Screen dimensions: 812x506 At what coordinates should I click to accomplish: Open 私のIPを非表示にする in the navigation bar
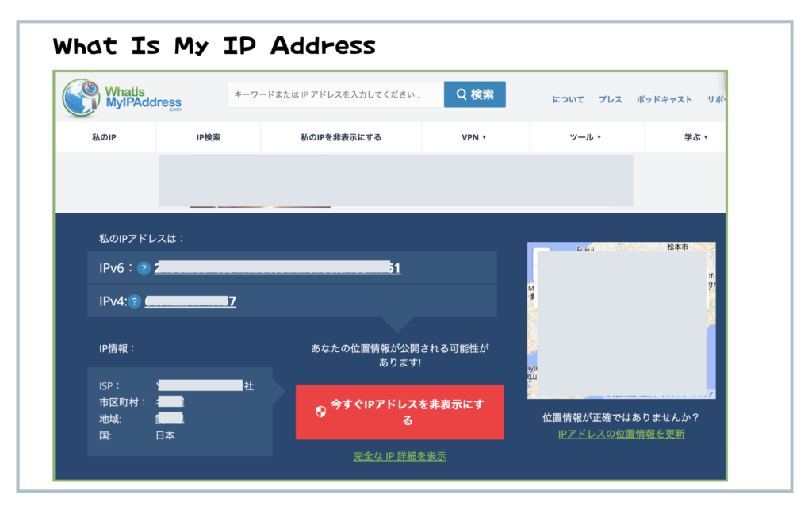coord(340,137)
